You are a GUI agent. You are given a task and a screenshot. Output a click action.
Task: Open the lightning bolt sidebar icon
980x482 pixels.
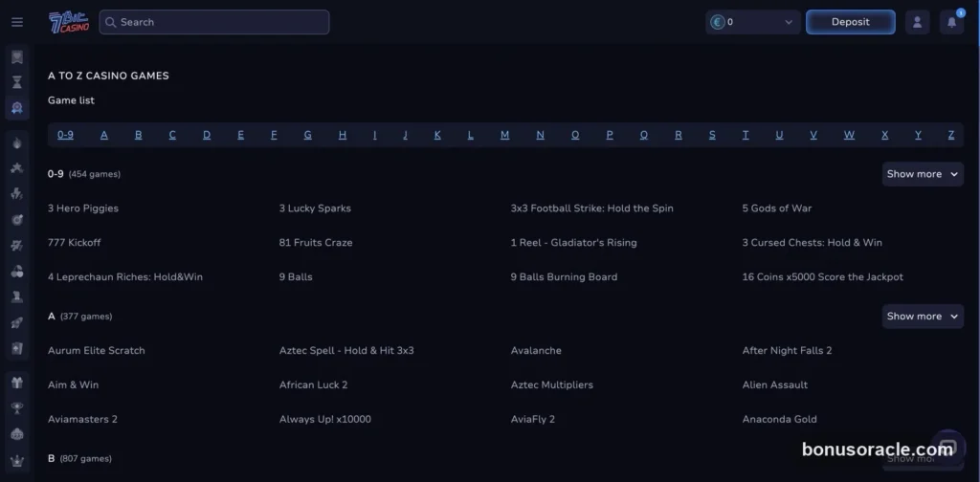point(17,193)
